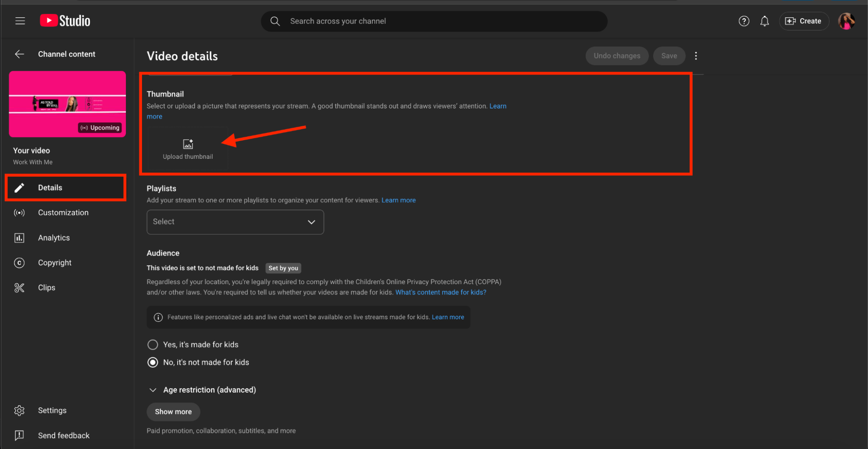Viewport: 868px width, 449px height.
Task: Click the account profile avatar
Action: click(846, 21)
